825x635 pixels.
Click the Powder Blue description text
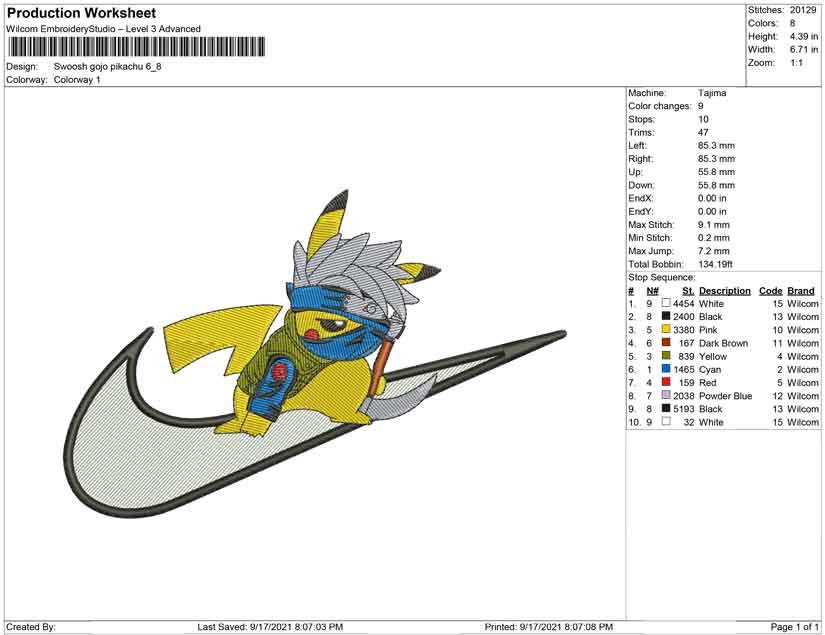click(726, 396)
